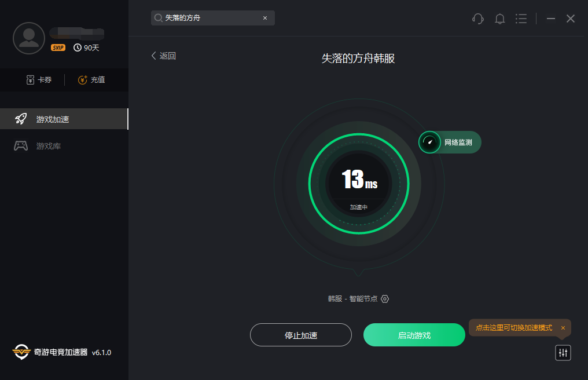The height and width of the screenshot is (380, 588).
Task: Click the 13ms latency gauge
Action: [359, 184]
